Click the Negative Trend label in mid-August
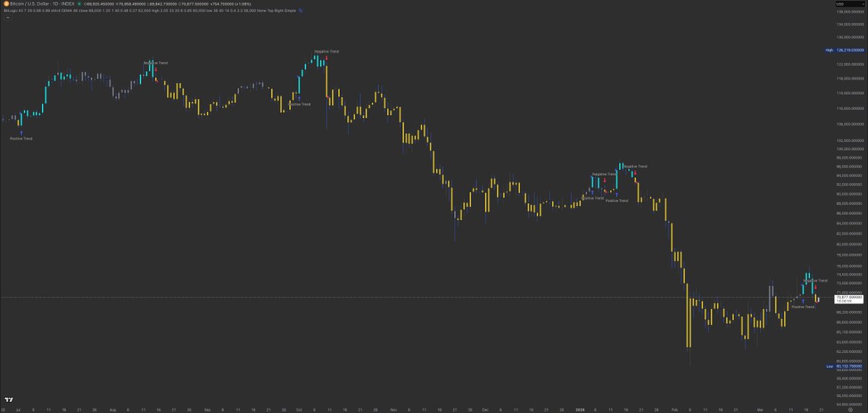 156,63
